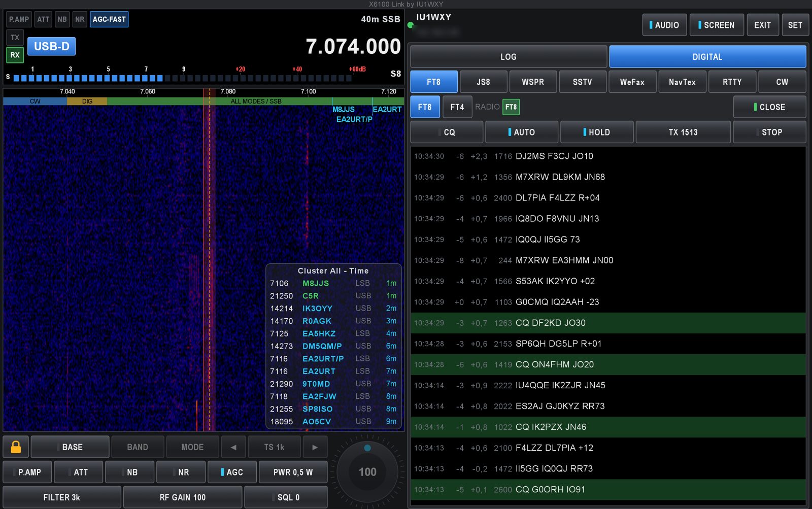Screen dimensions: 812x509
Task: Open the BAND selector
Action: click(138, 447)
